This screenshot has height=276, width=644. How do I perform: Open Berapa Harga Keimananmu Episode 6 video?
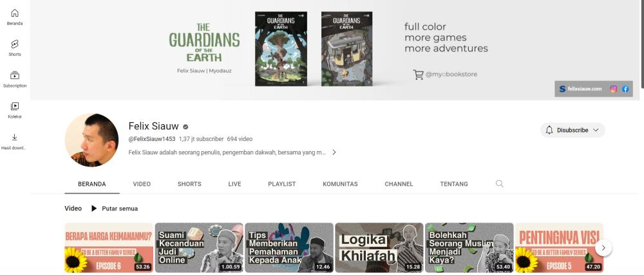[x=109, y=248]
